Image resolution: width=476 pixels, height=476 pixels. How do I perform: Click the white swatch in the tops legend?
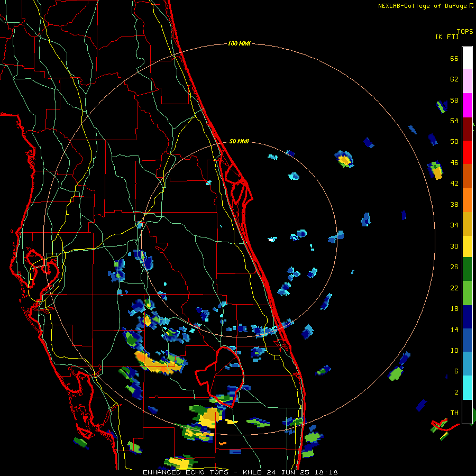pyautogui.click(x=467, y=58)
